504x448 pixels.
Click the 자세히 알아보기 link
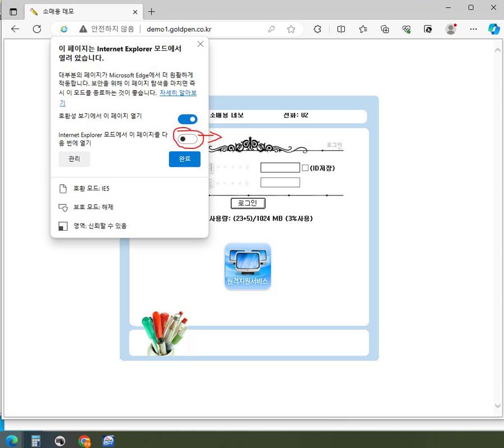point(178,93)
